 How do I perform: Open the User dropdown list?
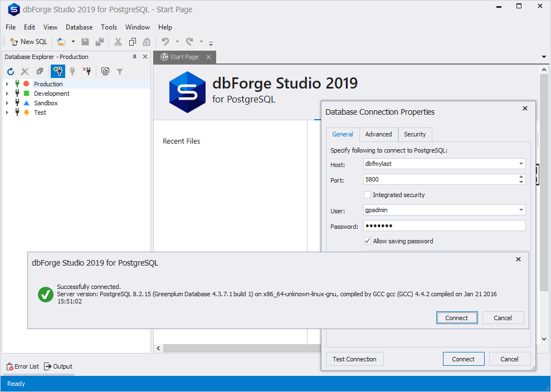pos(521,210)
